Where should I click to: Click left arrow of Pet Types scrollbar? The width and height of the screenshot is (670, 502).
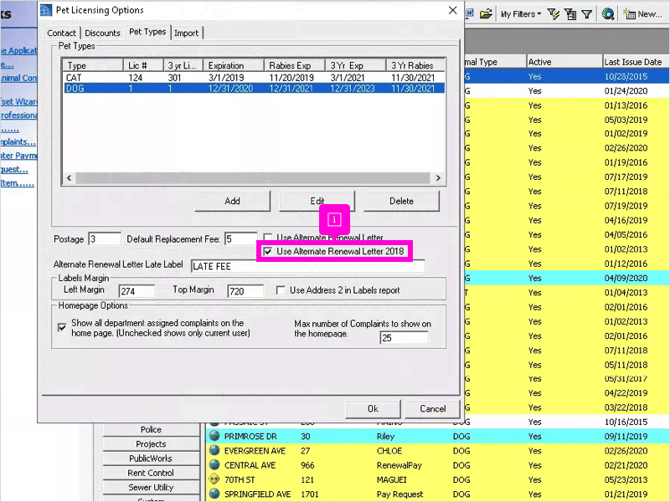69,178
